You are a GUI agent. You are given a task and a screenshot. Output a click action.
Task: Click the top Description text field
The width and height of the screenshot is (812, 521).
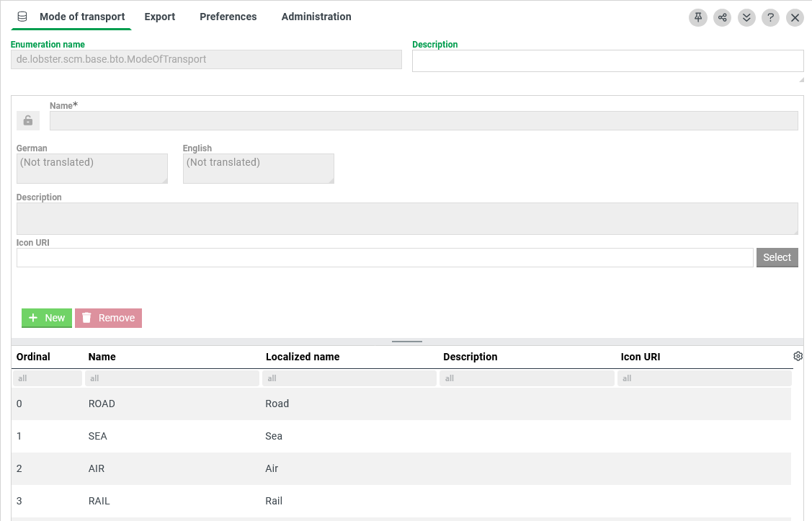(607, 61)
